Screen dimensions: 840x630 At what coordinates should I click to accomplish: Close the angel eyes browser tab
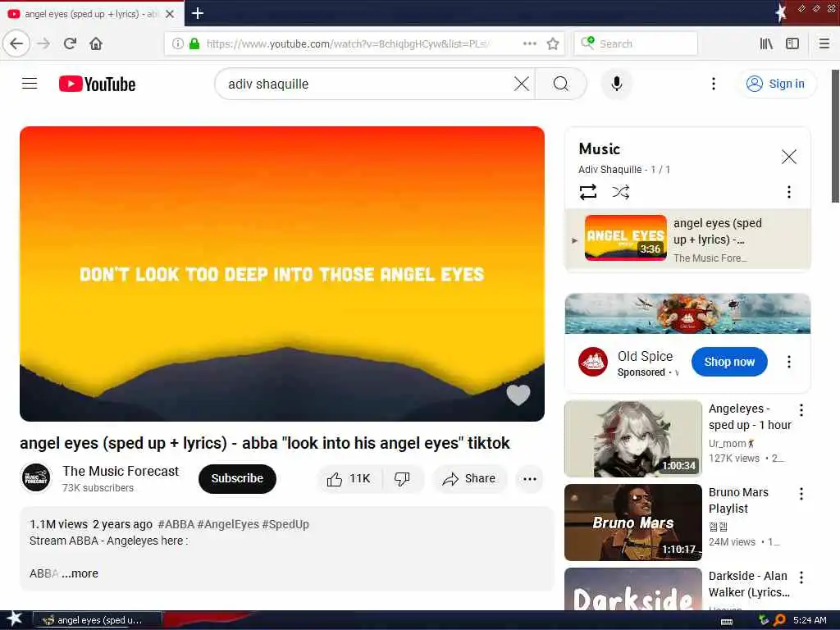tap(170, 14)
